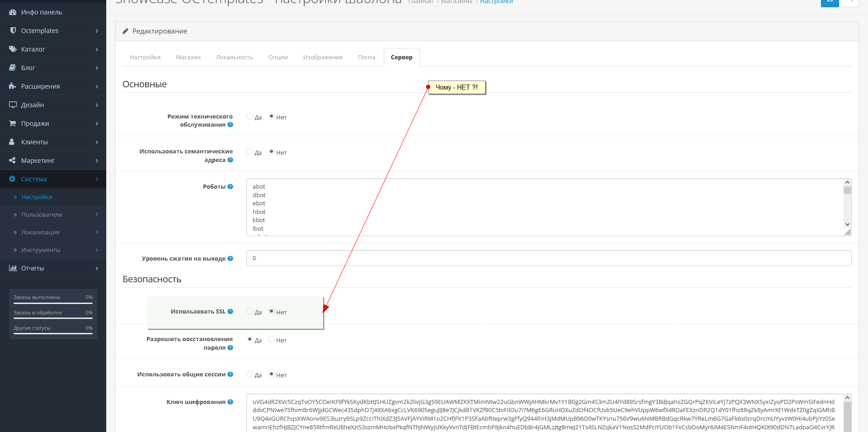Click help icon next to Использовать SSL
The image size is (868, 432).
231,312
